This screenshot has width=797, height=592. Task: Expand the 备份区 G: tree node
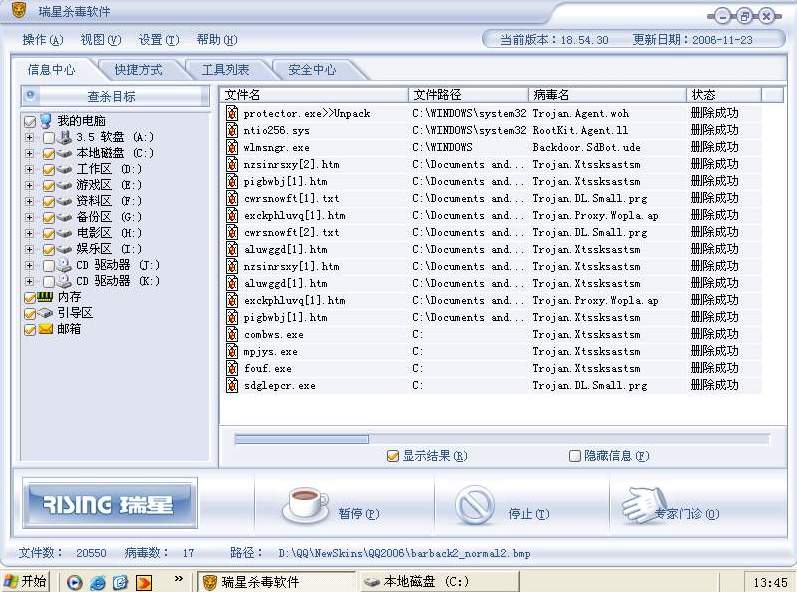(29, 217)
